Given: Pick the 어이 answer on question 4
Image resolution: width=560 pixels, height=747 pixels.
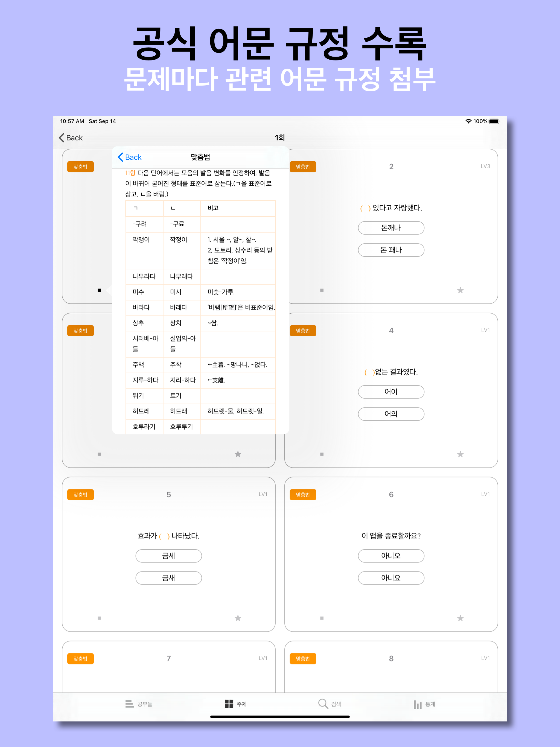Looking at the screenshot, I should tap(391, 392).
